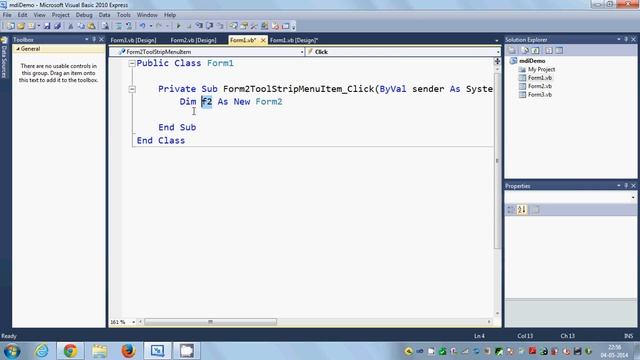Close the Form1.vb code tab

(263, 40)
